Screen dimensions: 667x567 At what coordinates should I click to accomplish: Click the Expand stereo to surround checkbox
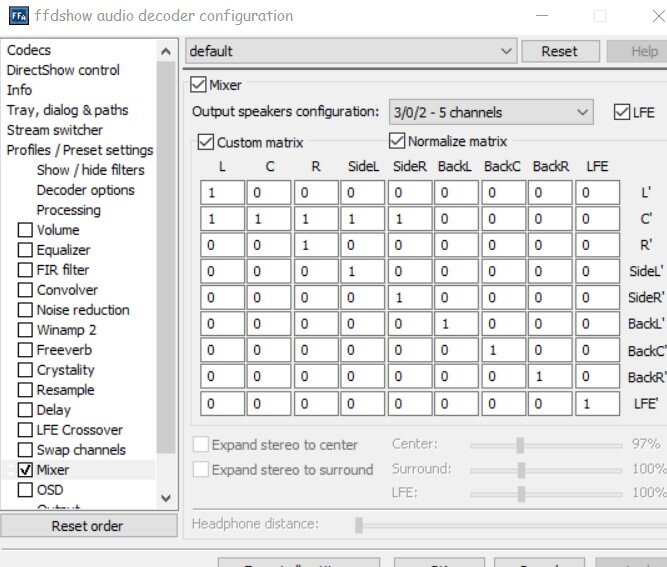[201, 470]
